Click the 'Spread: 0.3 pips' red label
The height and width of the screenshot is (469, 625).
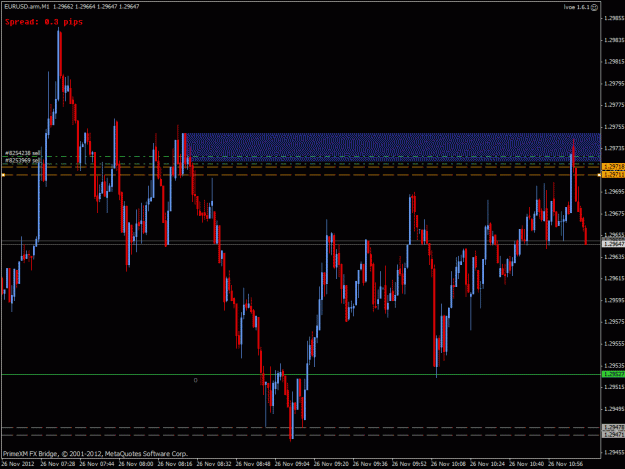[44, 22]
